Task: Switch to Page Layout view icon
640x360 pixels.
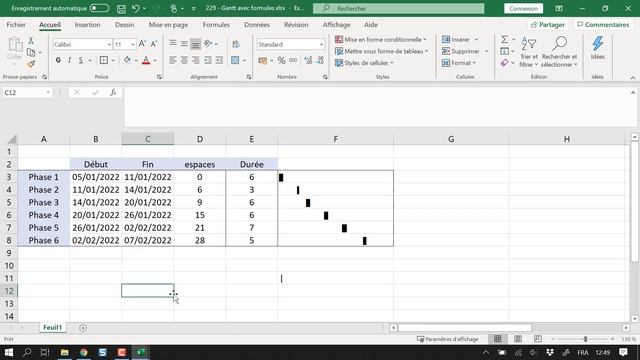Action: 518,339
